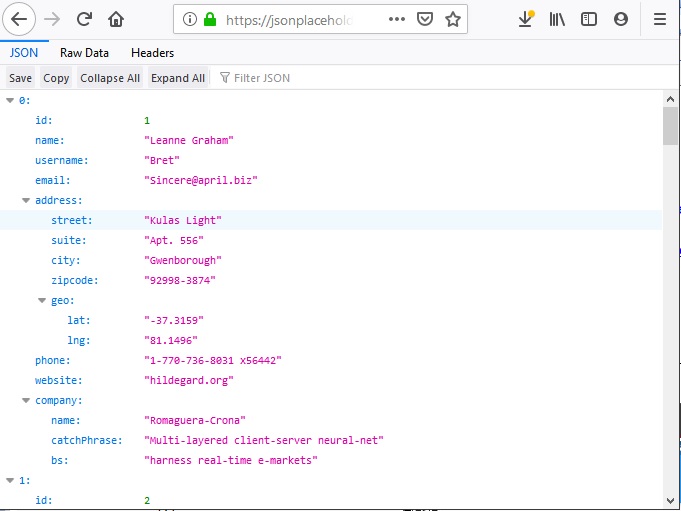Click the forward arrow navigation button
The height and width of the screenshot is (511, 681).
tap(52, 19)
